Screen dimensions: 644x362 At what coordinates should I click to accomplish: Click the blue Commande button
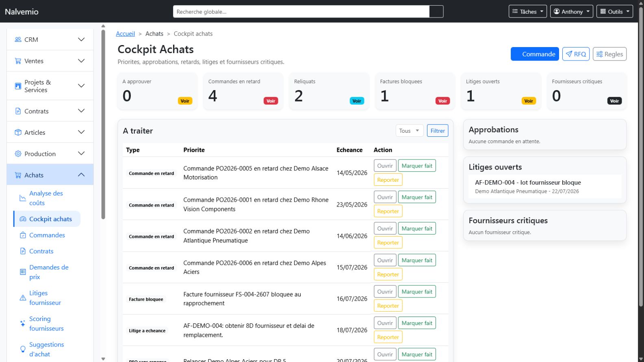535,54
